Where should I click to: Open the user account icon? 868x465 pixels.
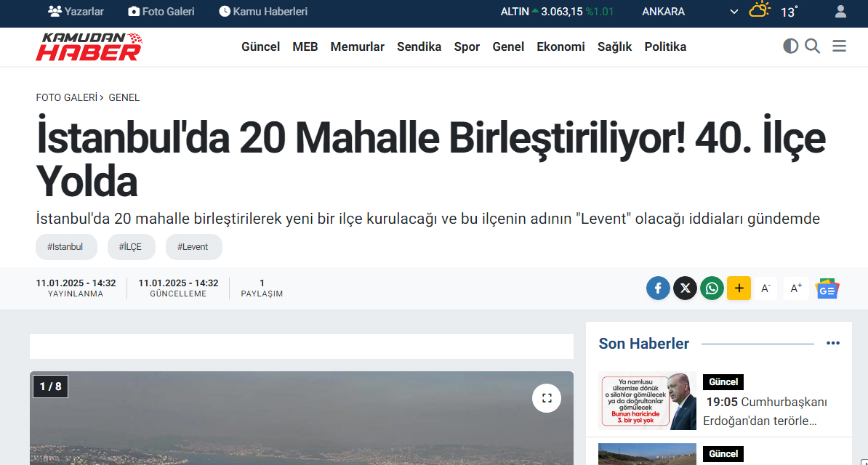pos(840,12)
